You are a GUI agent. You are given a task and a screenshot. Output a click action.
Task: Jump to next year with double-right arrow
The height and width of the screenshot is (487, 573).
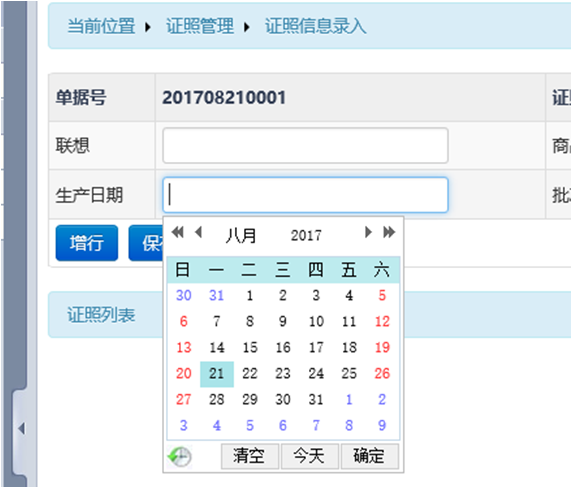point(389,232)
